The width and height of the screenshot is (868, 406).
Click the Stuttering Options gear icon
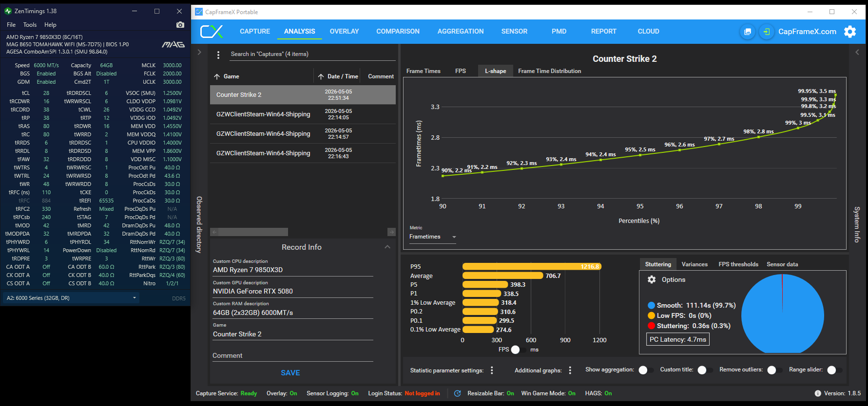point(652,279)
